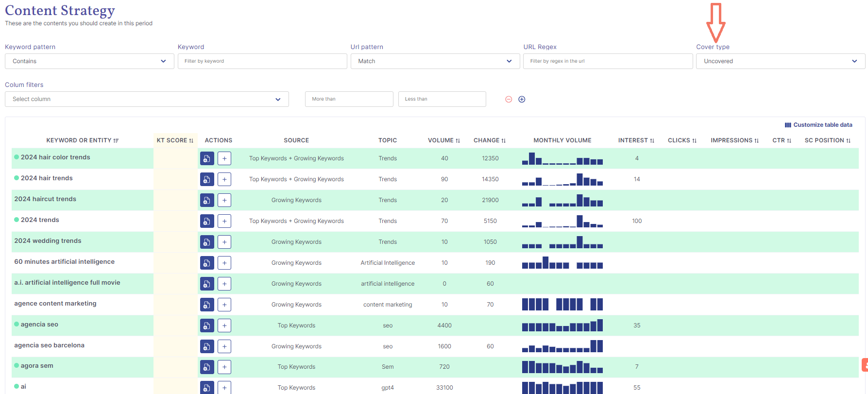Click document icon for agencia seo barcelona
The image size is (868, 394).
pos(207,346)
